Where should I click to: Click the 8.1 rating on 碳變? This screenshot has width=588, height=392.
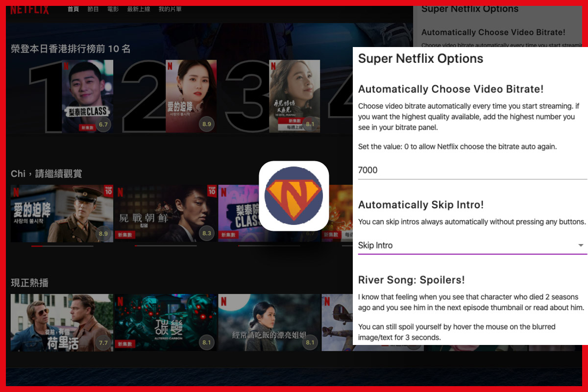[207, 343]
